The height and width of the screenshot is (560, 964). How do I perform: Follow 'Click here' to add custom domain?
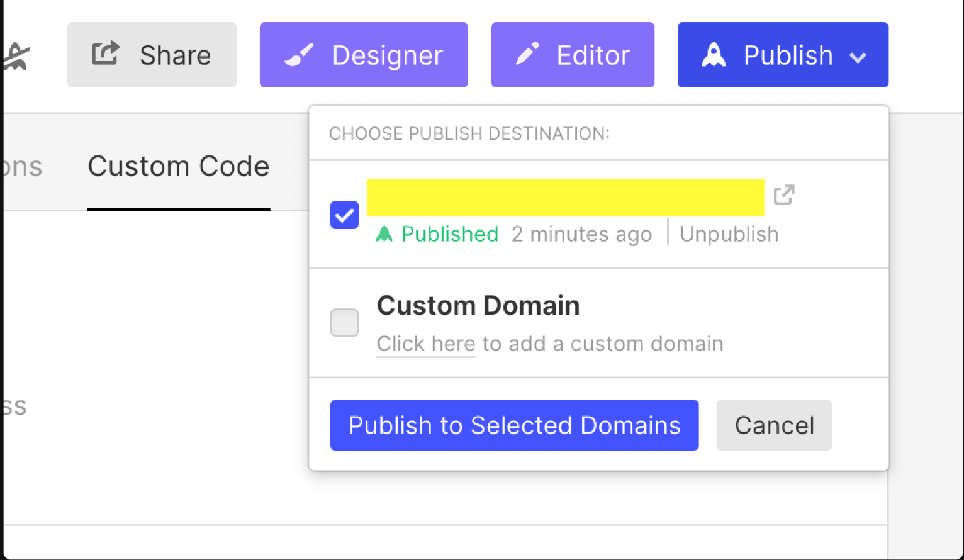coord(426,344)
